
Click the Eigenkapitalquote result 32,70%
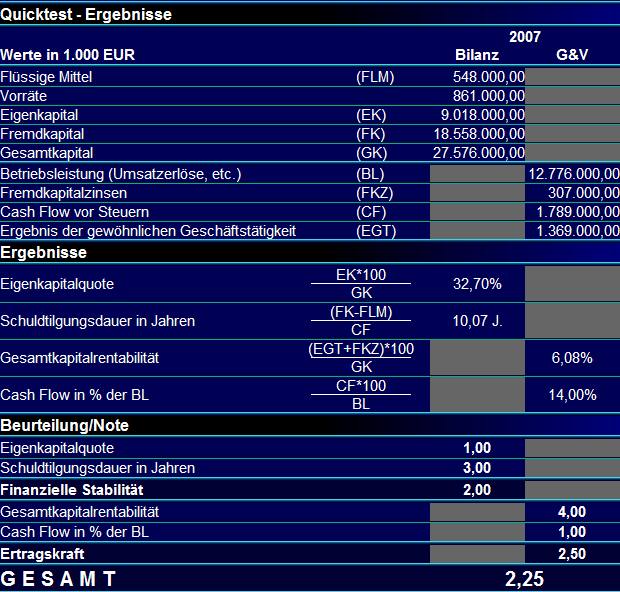(x=477, y=284)
